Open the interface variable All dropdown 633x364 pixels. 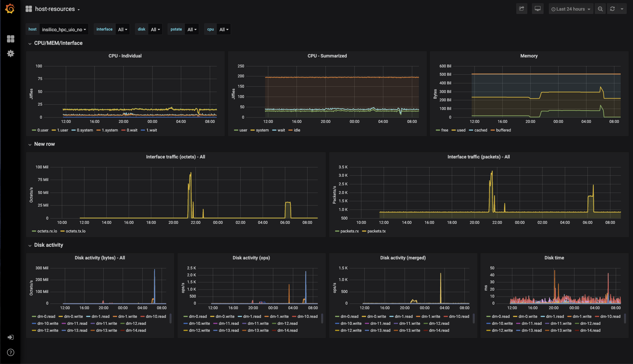click(123, 29)
